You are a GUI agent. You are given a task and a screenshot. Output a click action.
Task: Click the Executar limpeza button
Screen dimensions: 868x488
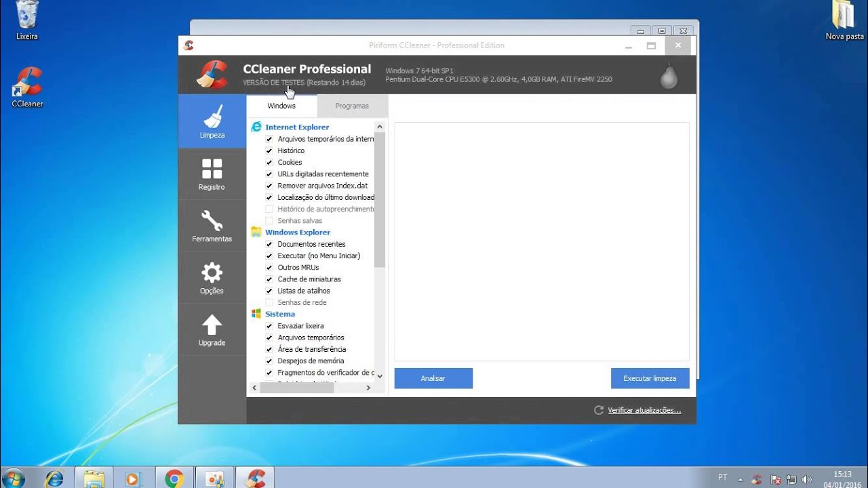[650, 378]
